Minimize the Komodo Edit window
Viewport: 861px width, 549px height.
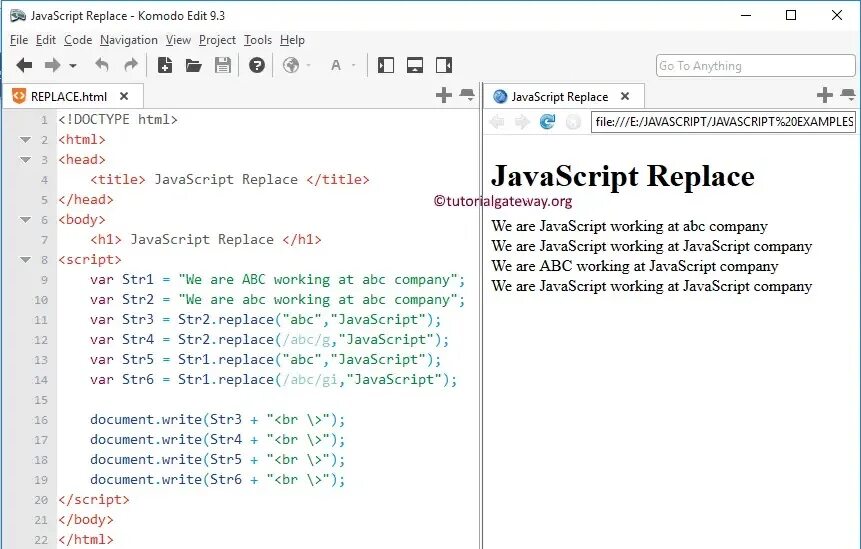(x=746, y=15)
